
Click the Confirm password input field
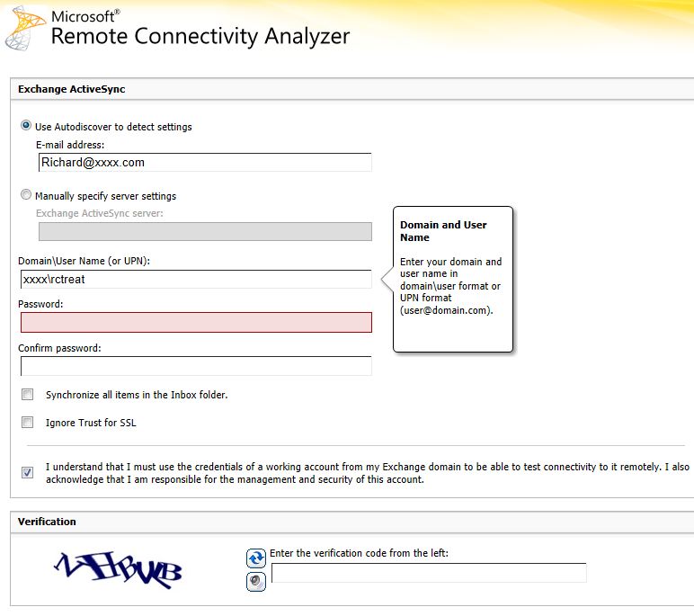tap(196, 366)
